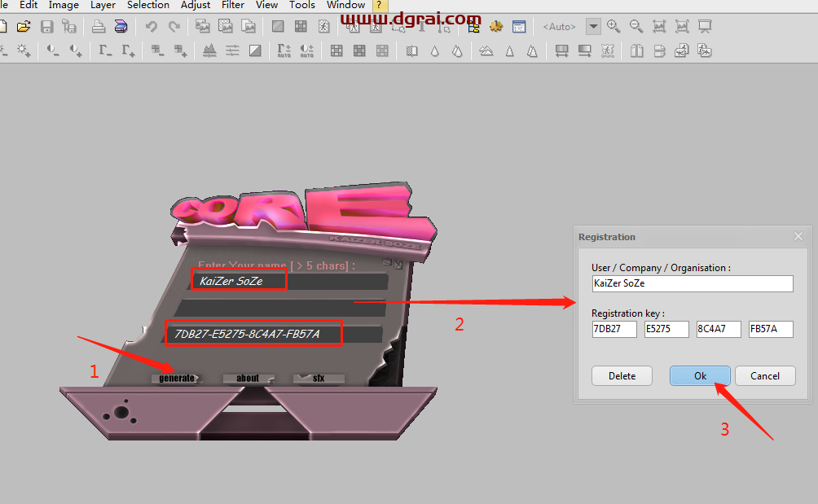
Task: Click the User / Company / Organisation field
Action: [693, 283]
